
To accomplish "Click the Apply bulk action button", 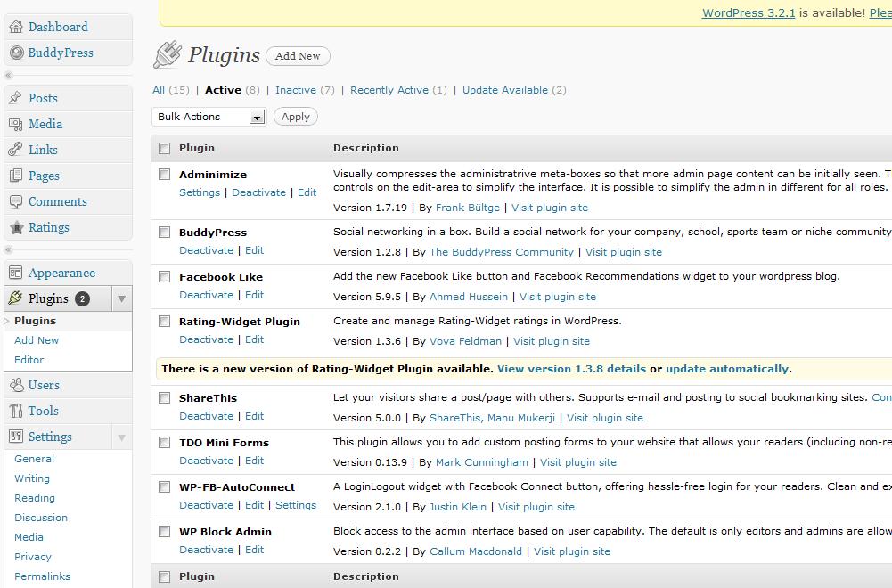I will tap(296, 117).
